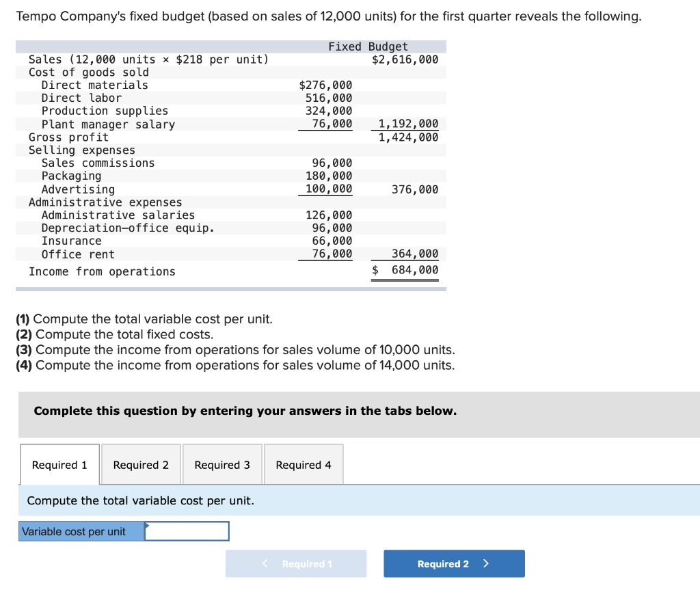700x594 pixels.
Task: Click question (2) Compute the total fixed costs
Action: coord(115,334)
